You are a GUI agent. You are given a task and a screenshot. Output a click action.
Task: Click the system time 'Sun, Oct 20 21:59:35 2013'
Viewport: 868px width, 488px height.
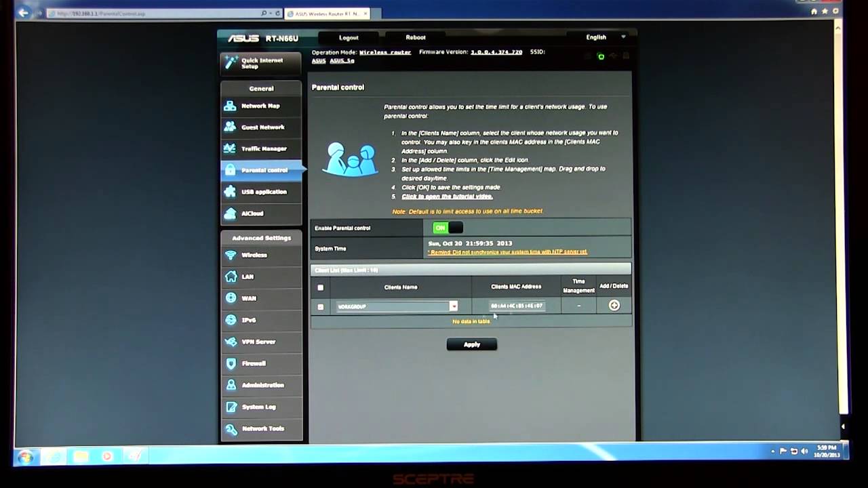point(471,243)
